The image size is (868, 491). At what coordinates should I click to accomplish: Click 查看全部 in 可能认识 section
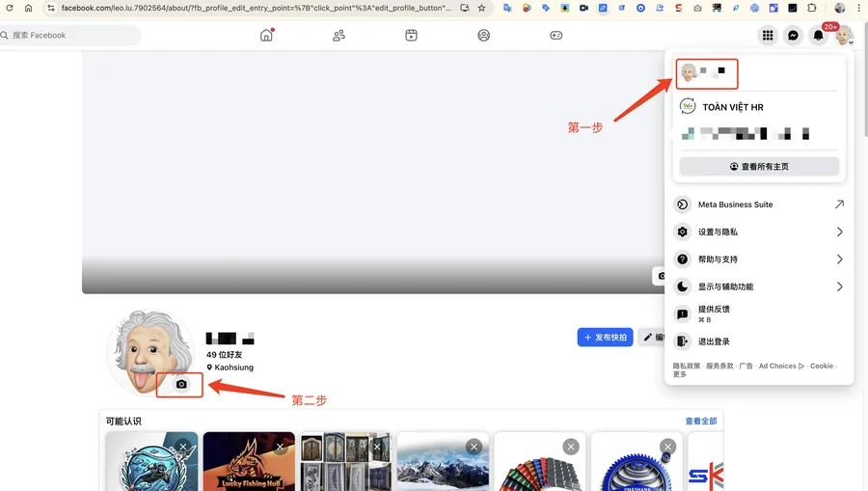[701, 422]
